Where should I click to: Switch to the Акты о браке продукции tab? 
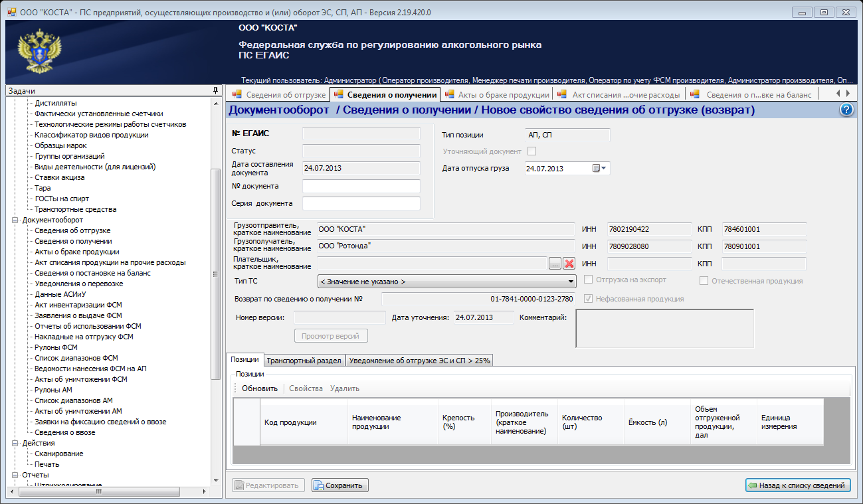[496, 95]
